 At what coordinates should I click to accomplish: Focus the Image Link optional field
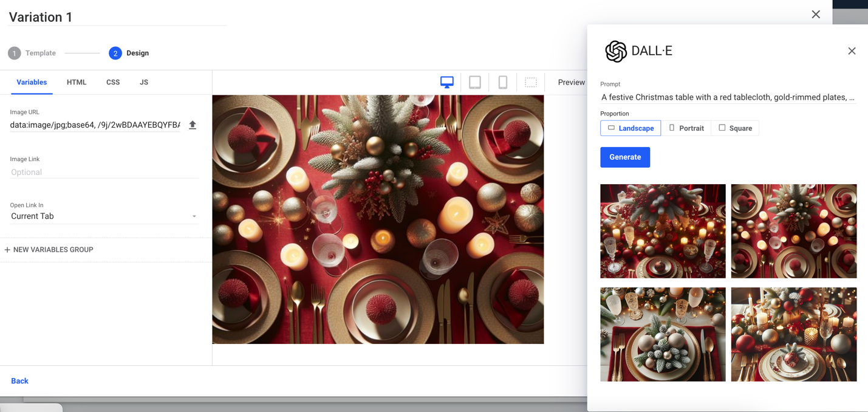point(104,173)
